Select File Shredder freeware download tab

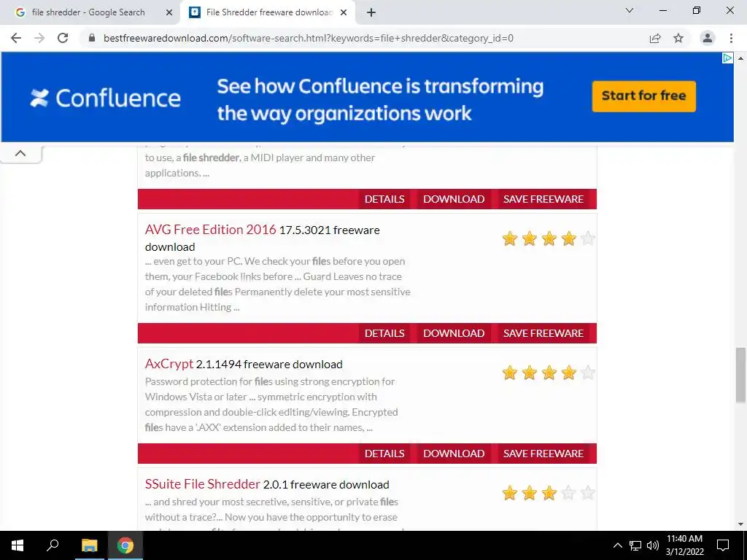[267, 12]
